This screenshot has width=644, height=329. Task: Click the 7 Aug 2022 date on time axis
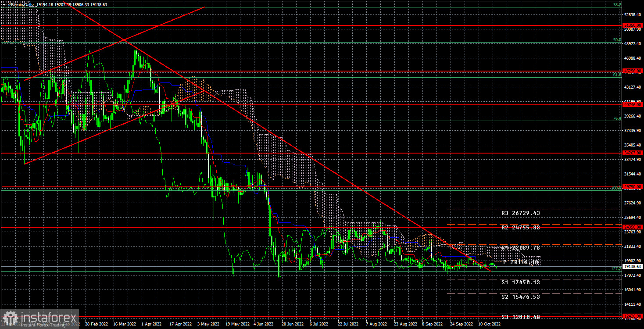coord(377,325)
